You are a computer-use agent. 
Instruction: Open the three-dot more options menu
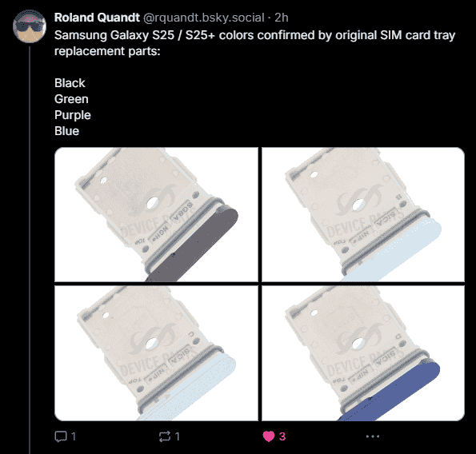coord(373,436)
